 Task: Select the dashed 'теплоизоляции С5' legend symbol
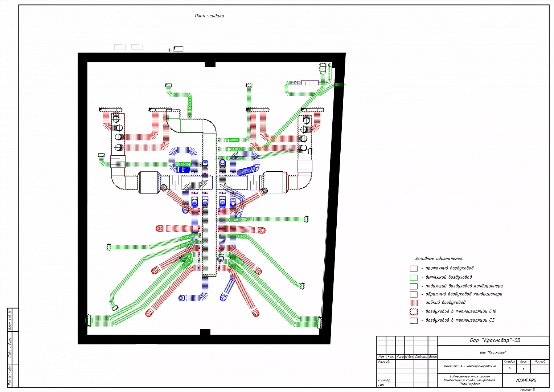(x=414, y=320)
